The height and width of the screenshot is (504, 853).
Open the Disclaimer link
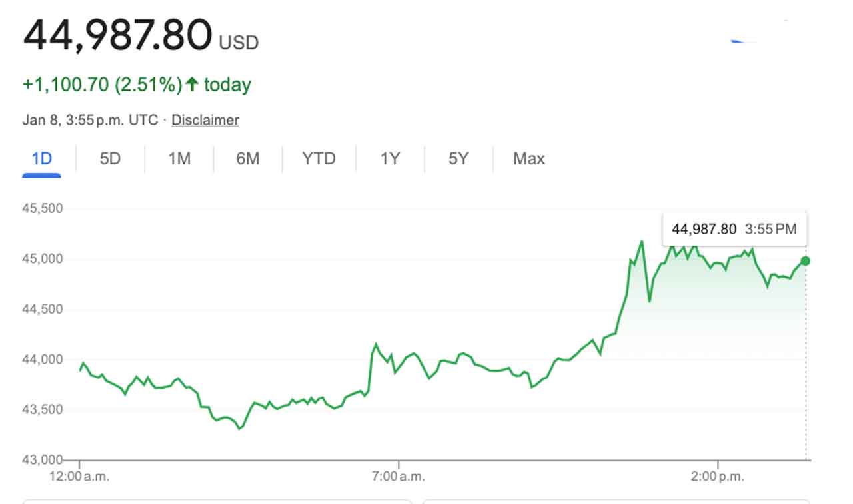tap(205, 120)
